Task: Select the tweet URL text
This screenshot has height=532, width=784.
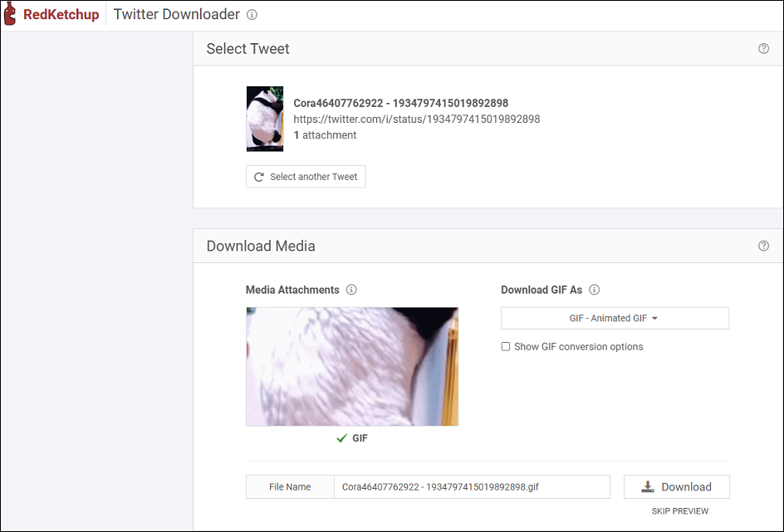Action: [417, 119]
